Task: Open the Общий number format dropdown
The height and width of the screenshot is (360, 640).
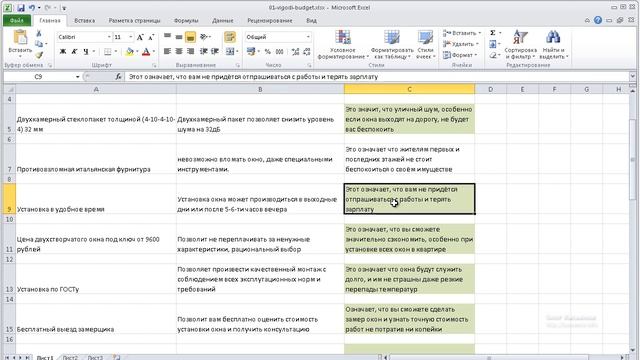Action: coord(308,37)
